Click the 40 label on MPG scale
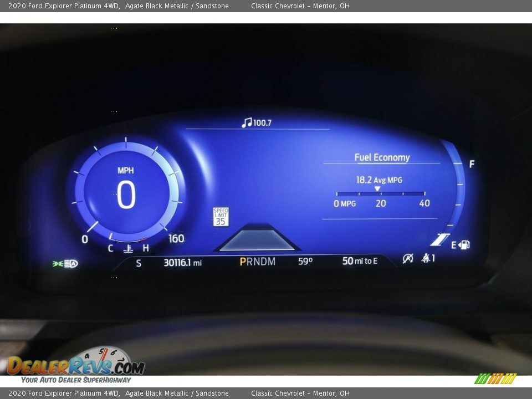Screen dimensions: 532x399 click(x=424, y=203)
